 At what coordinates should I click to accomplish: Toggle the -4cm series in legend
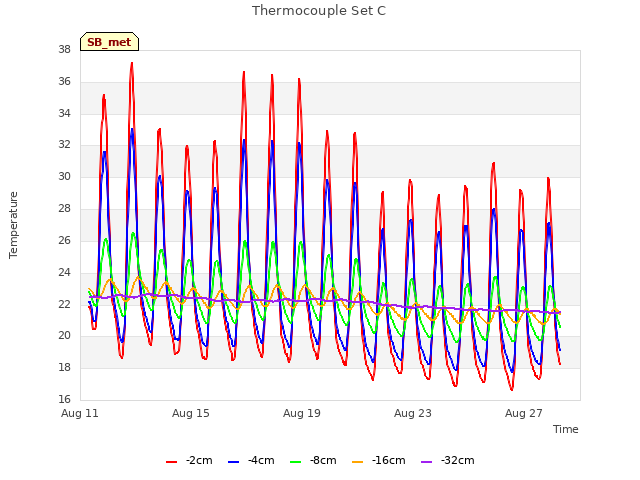click(251, 461)
